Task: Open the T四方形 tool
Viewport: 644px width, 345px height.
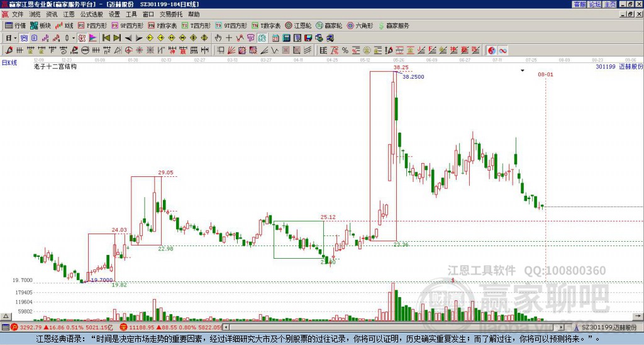Action: [x=196, y=25]
